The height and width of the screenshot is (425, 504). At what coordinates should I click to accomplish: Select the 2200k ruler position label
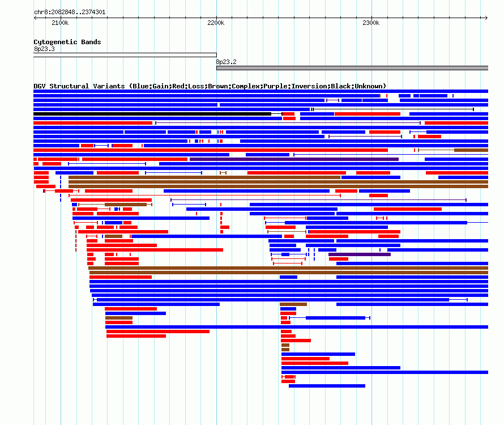[216, 23]
